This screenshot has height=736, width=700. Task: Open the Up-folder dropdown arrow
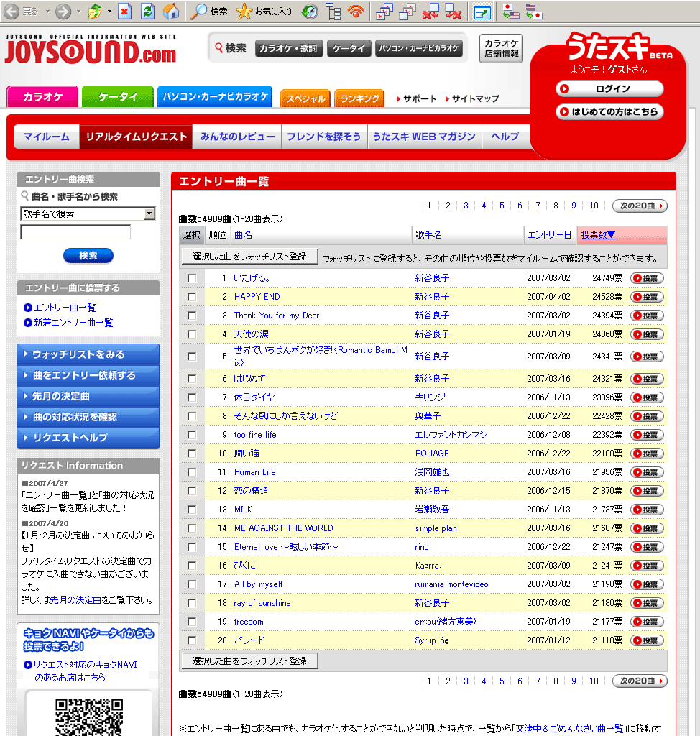(x=109, y=11)
